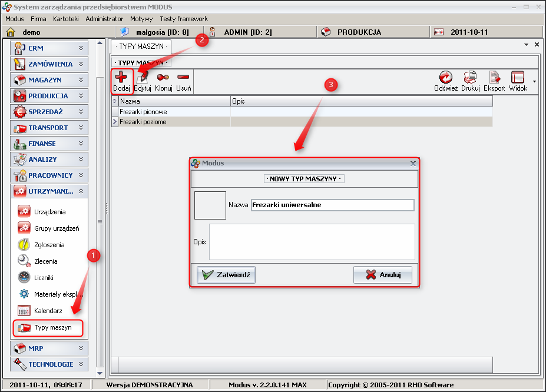Click the Nazwa input field
546x392 pixels.
click(x=333, y=205)
